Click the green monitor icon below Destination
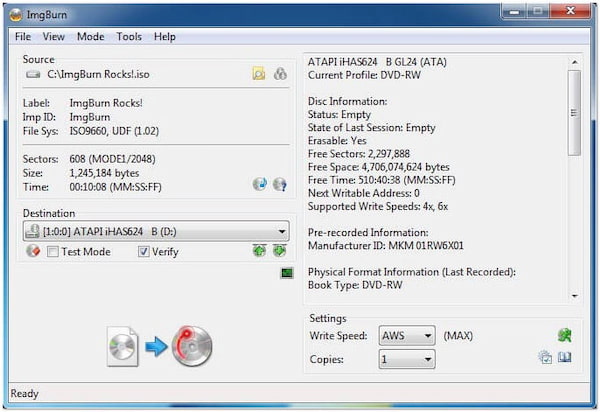This screenshot has width=600, height=412. pos(287,272)
